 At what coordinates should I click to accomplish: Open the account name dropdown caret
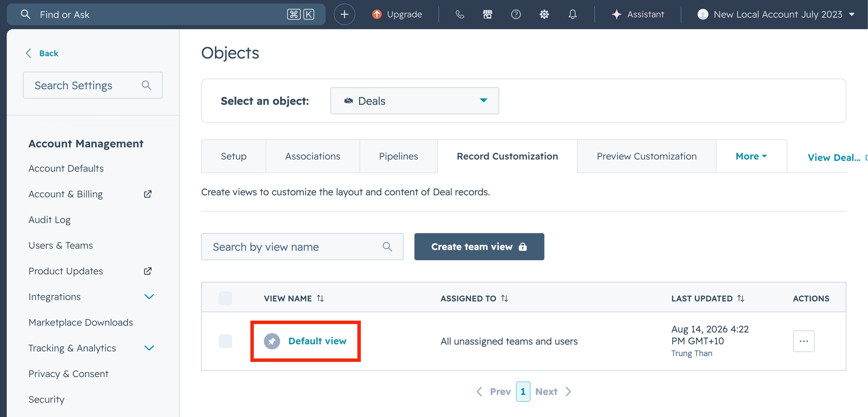pos(851,14)
